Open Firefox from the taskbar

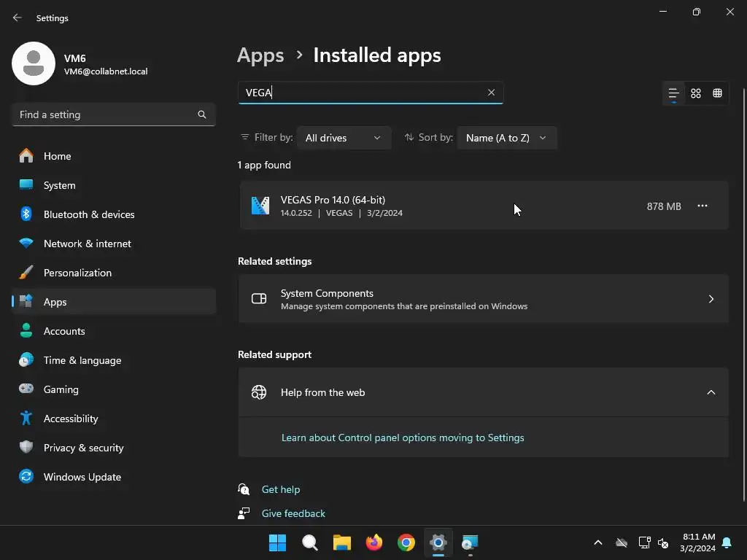pos(374,542)
